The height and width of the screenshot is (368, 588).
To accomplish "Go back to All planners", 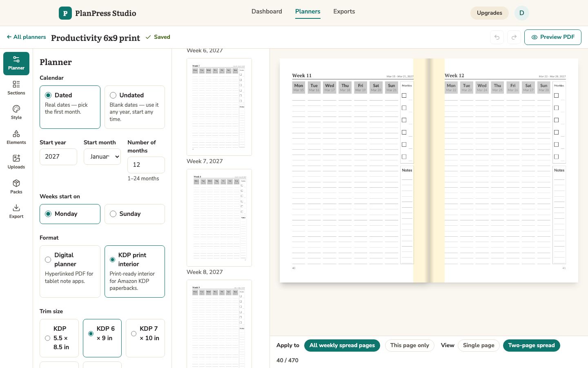I will tap(26, 37).
